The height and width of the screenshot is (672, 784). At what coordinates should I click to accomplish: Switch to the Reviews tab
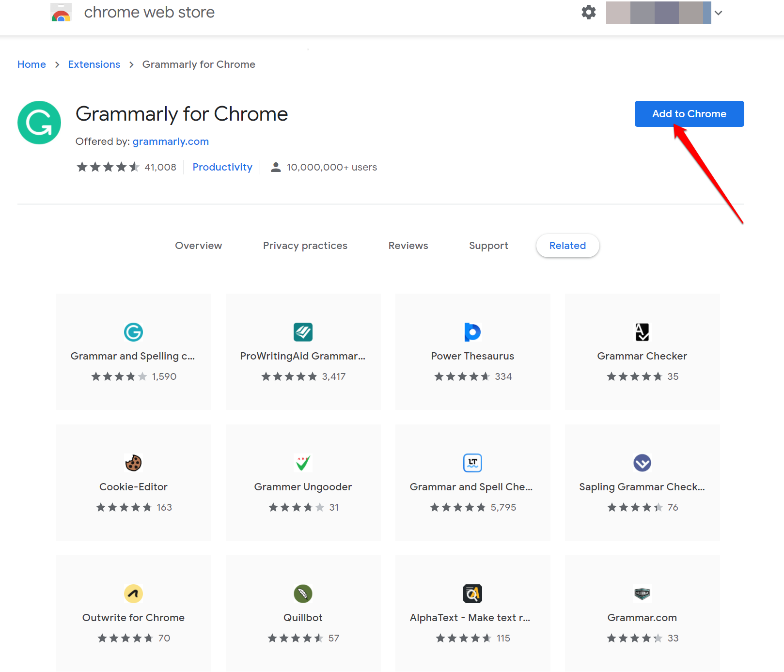[408, 246]
